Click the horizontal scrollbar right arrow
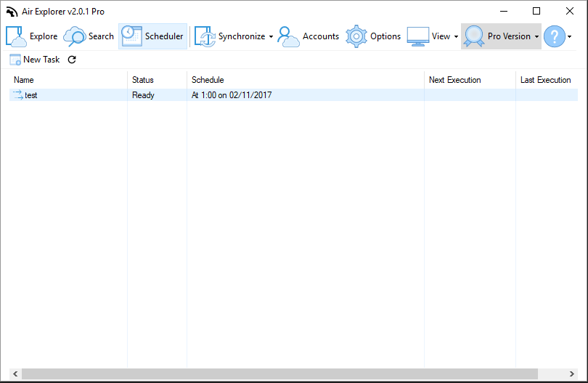588x383 pixels. pyautogui.click(x=571, y=374)
